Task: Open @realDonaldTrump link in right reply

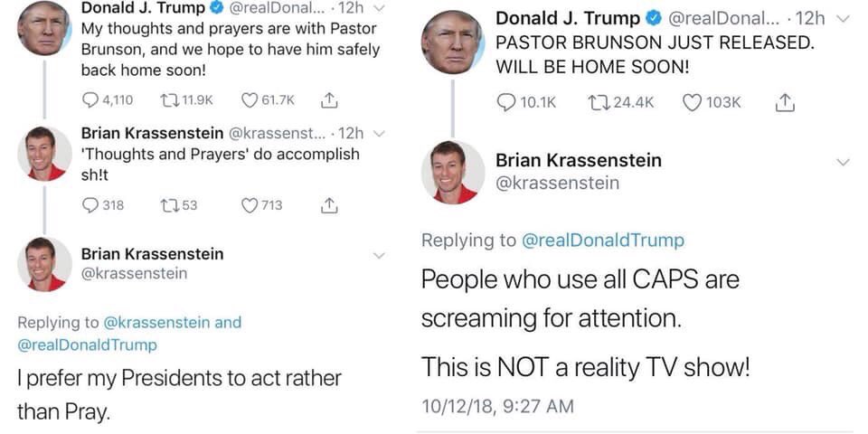Action: click(603, 241)
